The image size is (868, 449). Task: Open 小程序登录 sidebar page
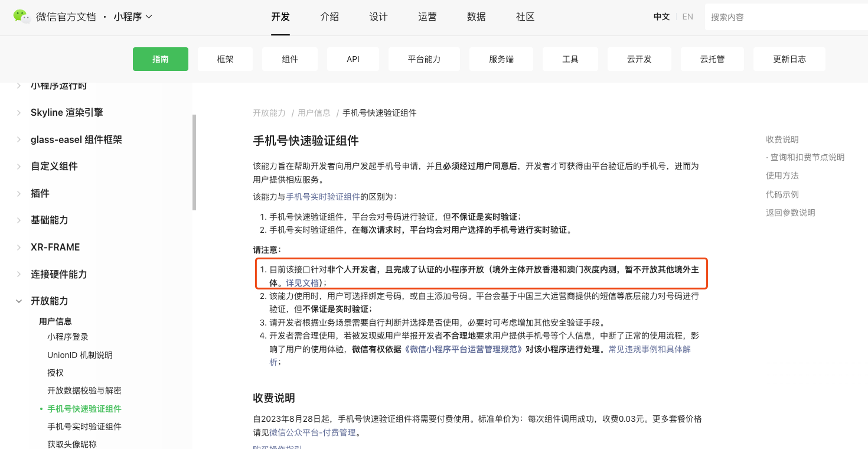pyautogui.click(x=68, y=337)
